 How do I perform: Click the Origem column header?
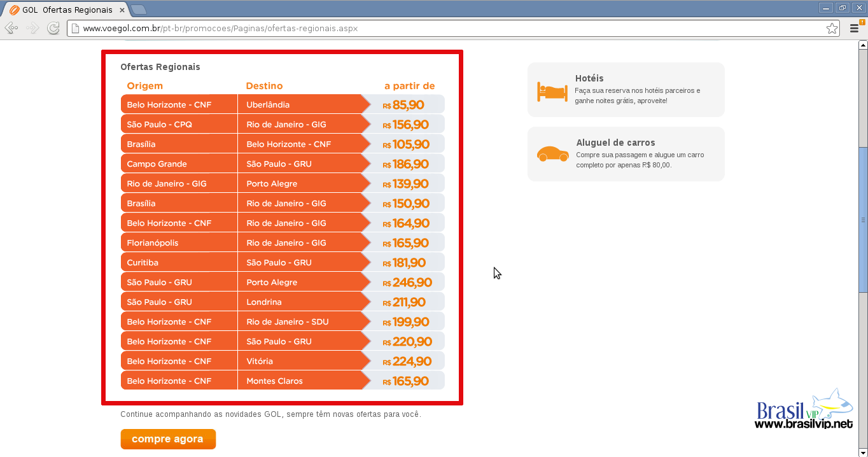pyautogui.click(x=144, y=86)
